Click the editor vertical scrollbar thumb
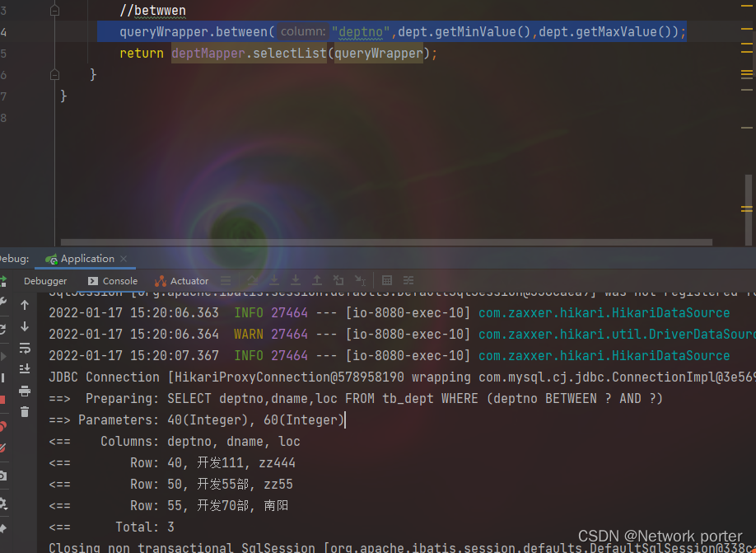The image size is (756, 553). [749, 210]
